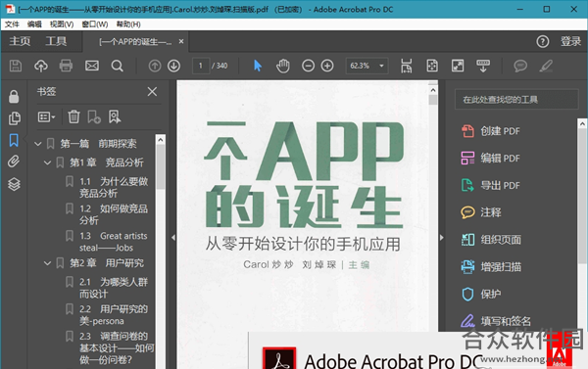The width and height of the screenshot is (588, 369).
Task: Zoom in with plus icon
Action: [x=327, y=66]
